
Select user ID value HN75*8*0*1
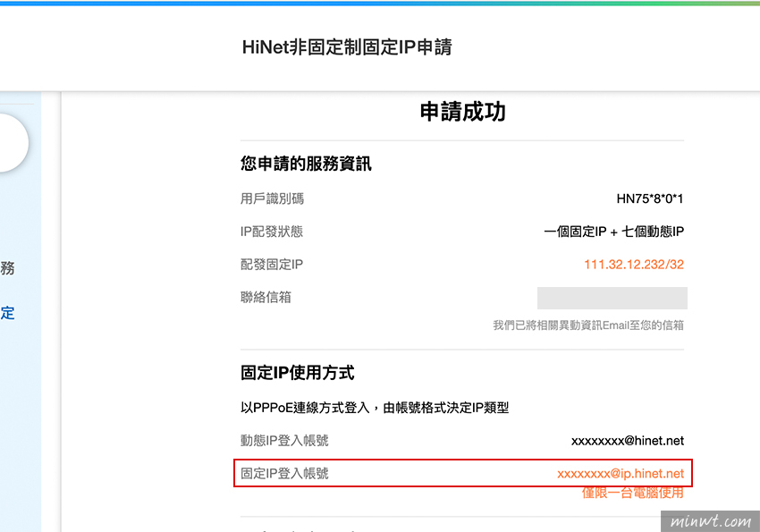pyautogui.click(x=649, y=198)
